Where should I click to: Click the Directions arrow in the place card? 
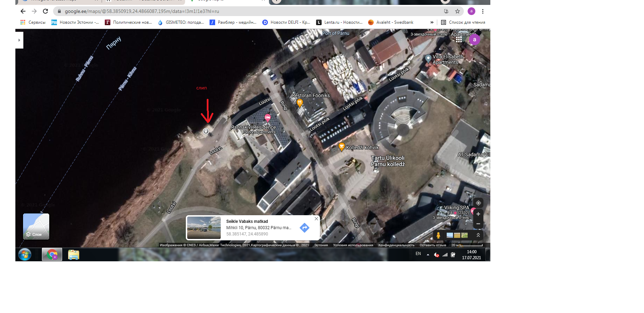(x=305, y=228)
